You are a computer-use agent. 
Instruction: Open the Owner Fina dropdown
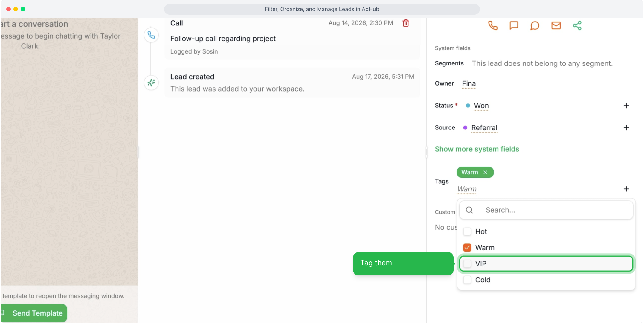coord(469,84)
